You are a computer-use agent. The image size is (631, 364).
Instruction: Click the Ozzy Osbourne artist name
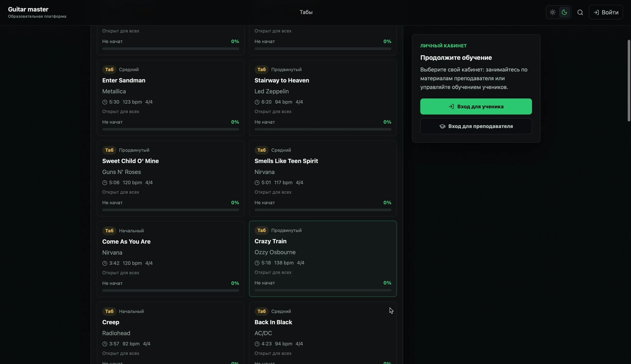[x=275, y=252]
